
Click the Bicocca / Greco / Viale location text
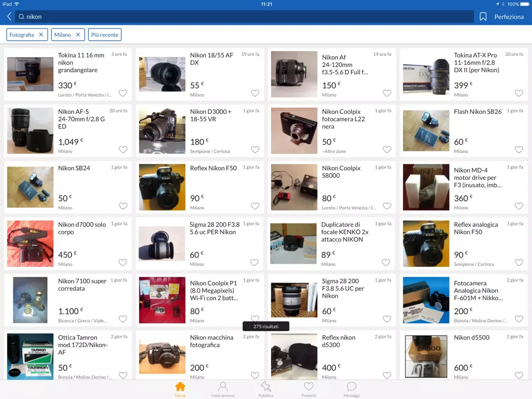pyautogui.click(x=82, y=321)
